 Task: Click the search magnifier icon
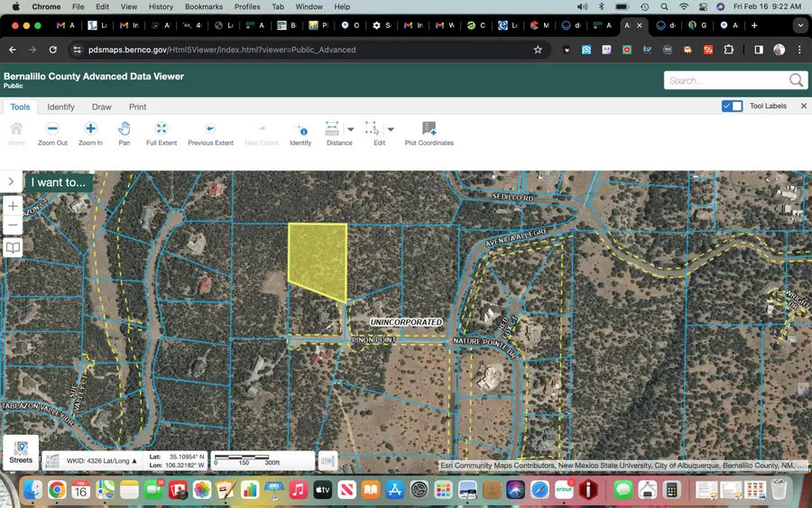(796, 80)
